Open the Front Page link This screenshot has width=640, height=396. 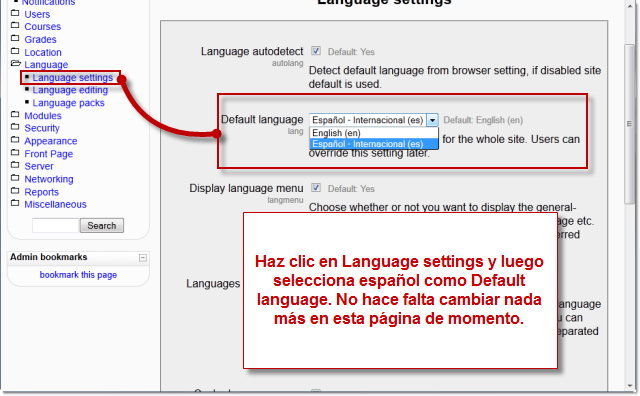coord(49,154)
